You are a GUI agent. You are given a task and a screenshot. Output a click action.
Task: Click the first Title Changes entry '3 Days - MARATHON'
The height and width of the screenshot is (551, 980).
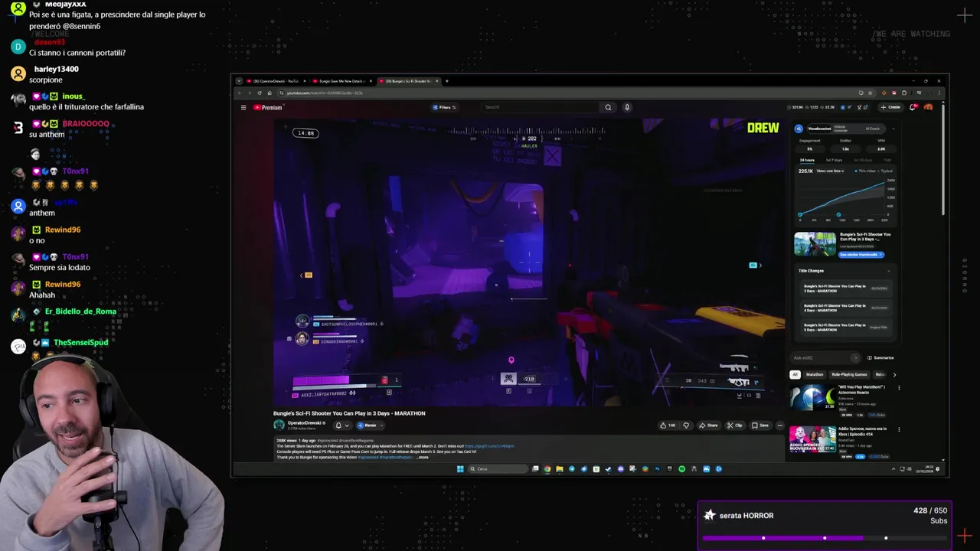844,289
